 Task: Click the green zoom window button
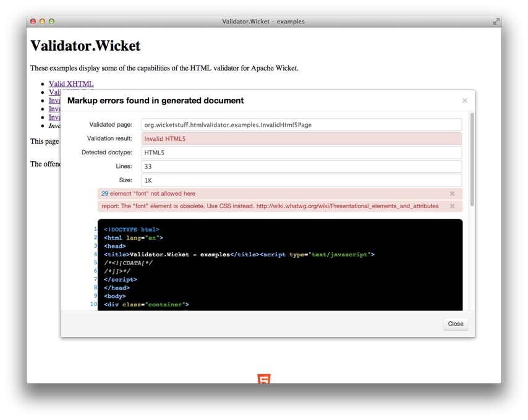click(x=51, y=21)
